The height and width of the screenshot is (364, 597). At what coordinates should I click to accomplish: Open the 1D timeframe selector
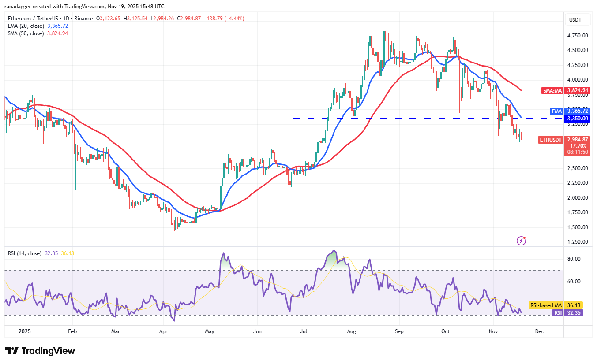tap(65, 18)
